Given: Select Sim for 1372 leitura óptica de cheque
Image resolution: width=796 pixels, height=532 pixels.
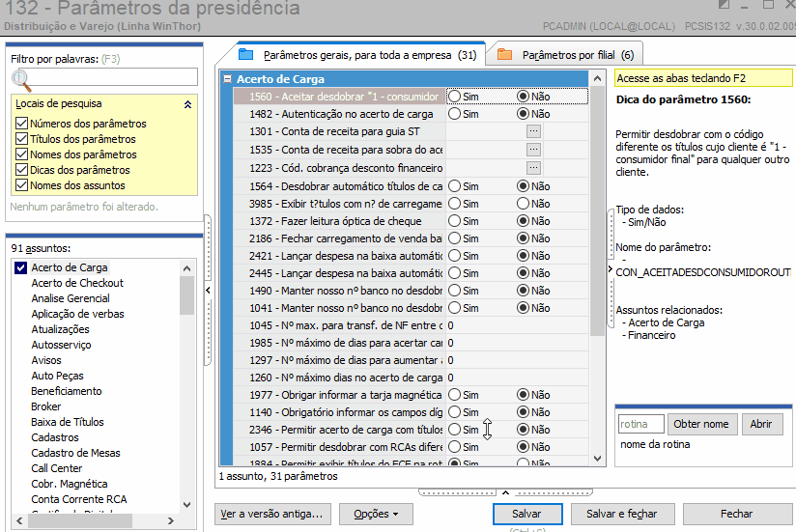Looking at the screenshot, I should pos(455,220).
